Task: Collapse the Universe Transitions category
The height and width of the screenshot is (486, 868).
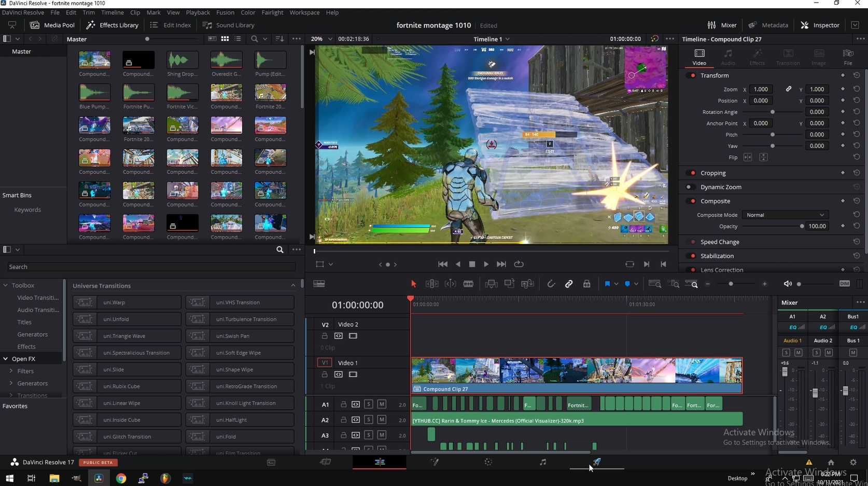Action: (293, 286)
